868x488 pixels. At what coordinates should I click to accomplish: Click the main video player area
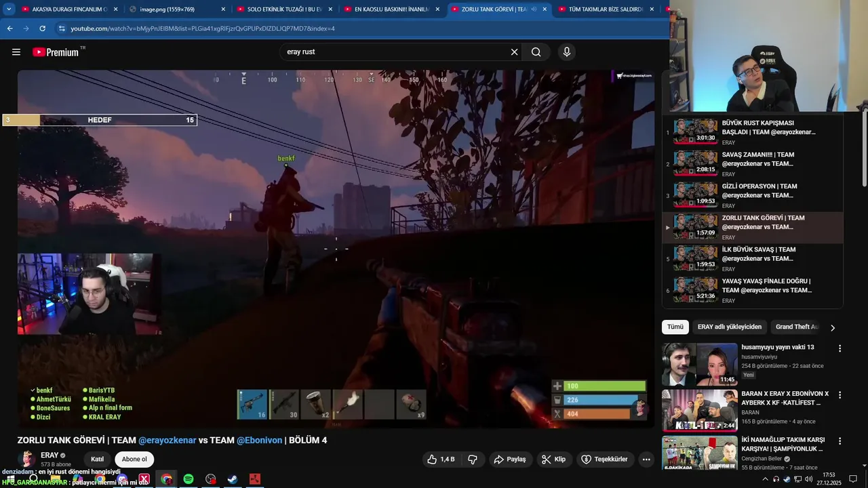[336, 249]
